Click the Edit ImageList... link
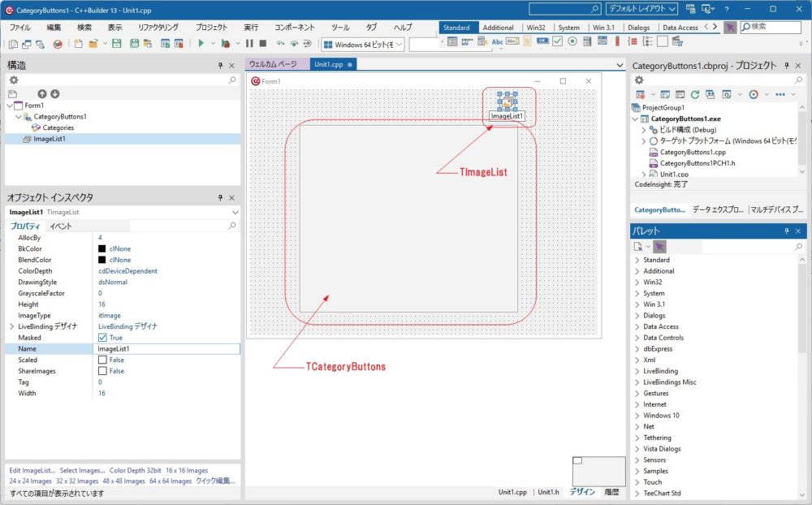This screenshot has height=505, width=812. (32, 470)
